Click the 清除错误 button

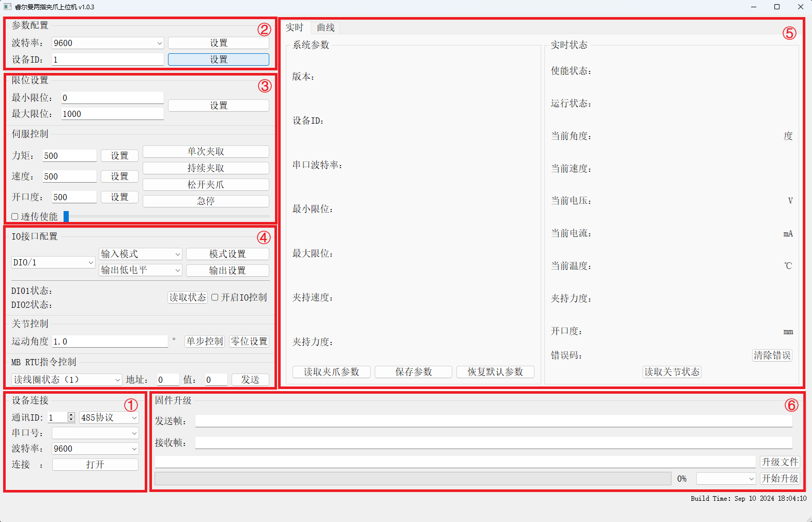tap(772, 355)
